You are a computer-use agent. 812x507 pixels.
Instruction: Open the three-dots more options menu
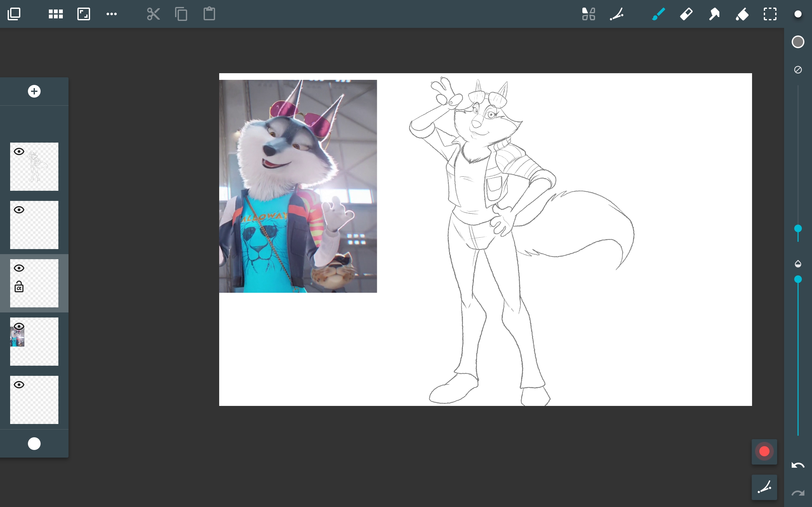pos(111,14)
